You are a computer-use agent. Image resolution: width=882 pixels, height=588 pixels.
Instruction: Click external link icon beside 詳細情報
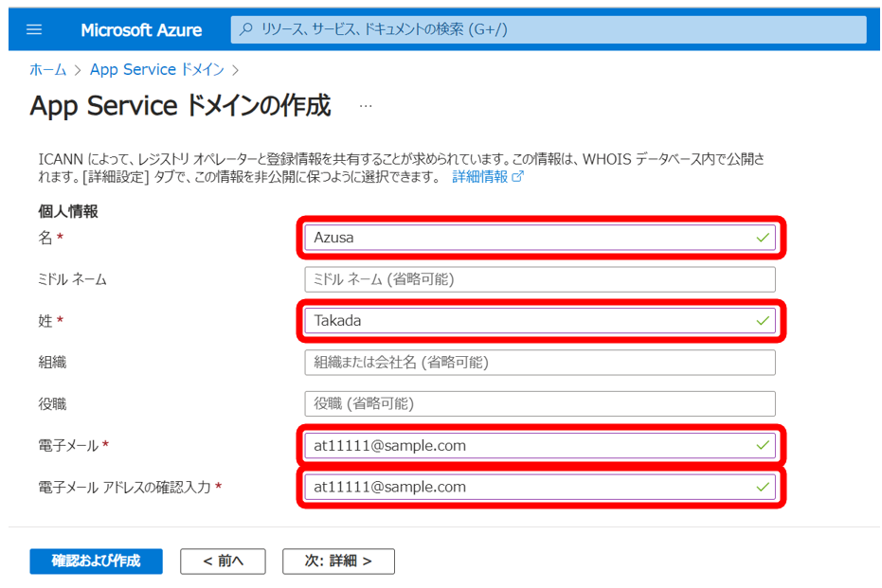tap(517, 177)
